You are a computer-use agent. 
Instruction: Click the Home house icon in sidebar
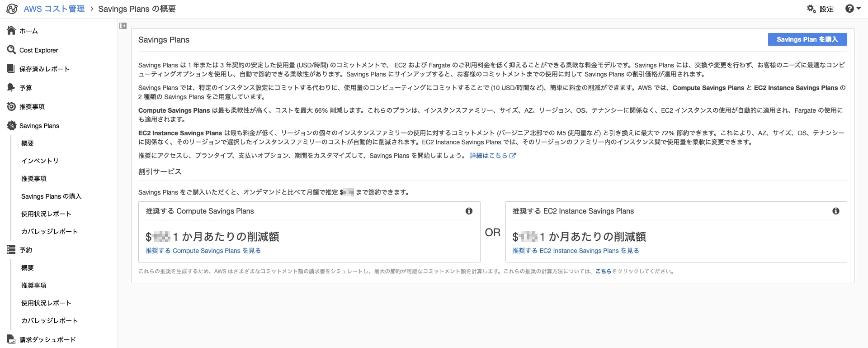coord(11,30)
